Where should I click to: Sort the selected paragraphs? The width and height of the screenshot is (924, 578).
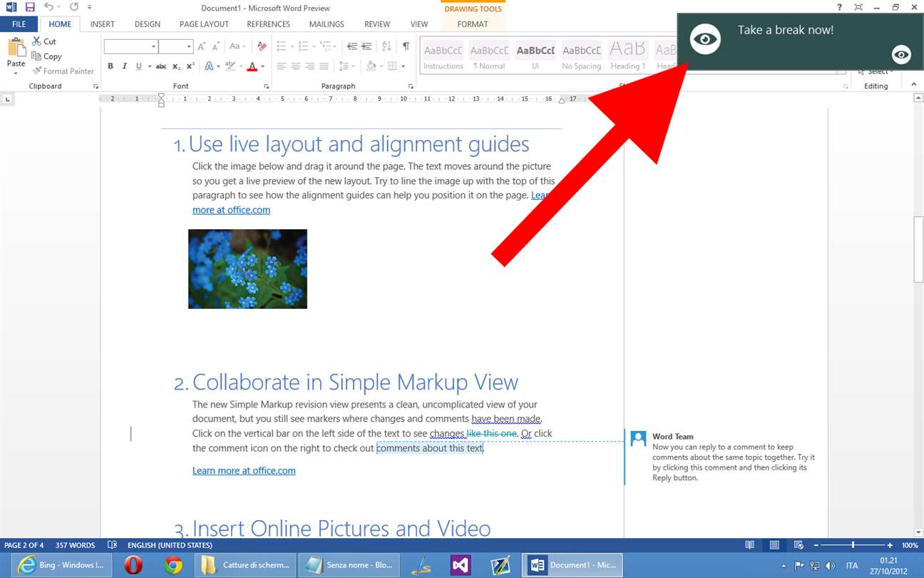(x=387, y=46)
